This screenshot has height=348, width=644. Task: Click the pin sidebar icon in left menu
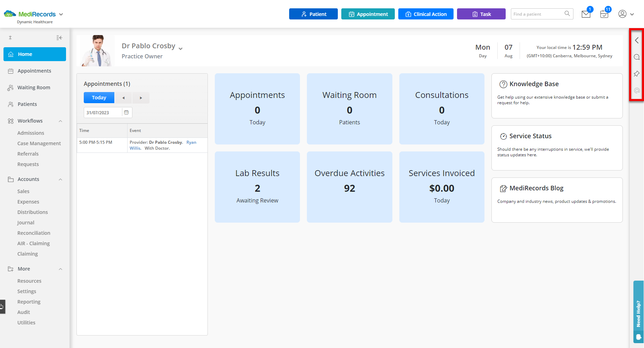[x=10, y=38]
